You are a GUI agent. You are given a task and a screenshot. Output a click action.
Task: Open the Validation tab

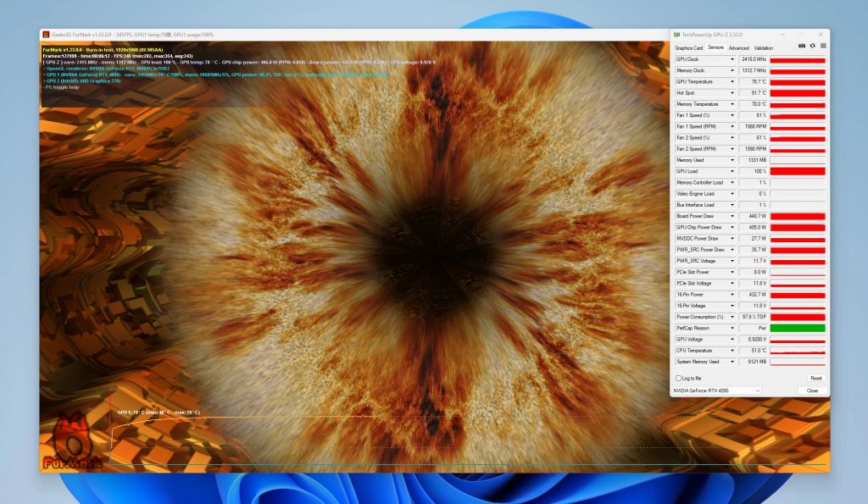click(763, 47)
